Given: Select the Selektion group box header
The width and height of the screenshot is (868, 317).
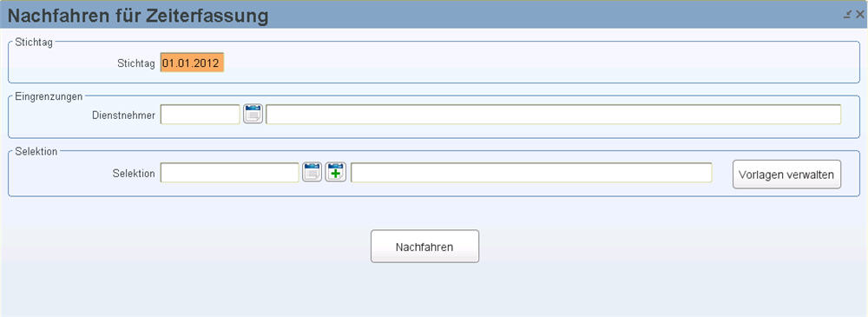Looking at the screenshot, I should [x=36, y=151].
